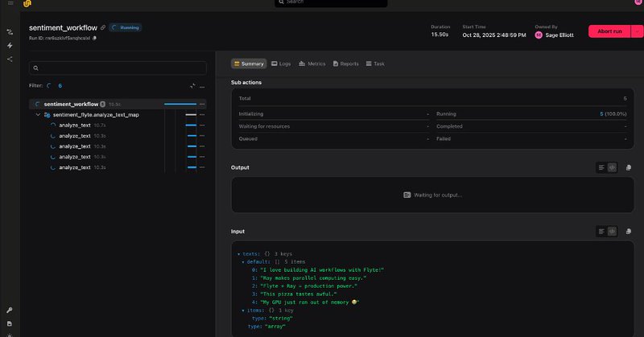Click start time Oct 28, 2025 2:48:59 PM
The width and height of the screenshot is (644, 337).
[x=494, y=35]
